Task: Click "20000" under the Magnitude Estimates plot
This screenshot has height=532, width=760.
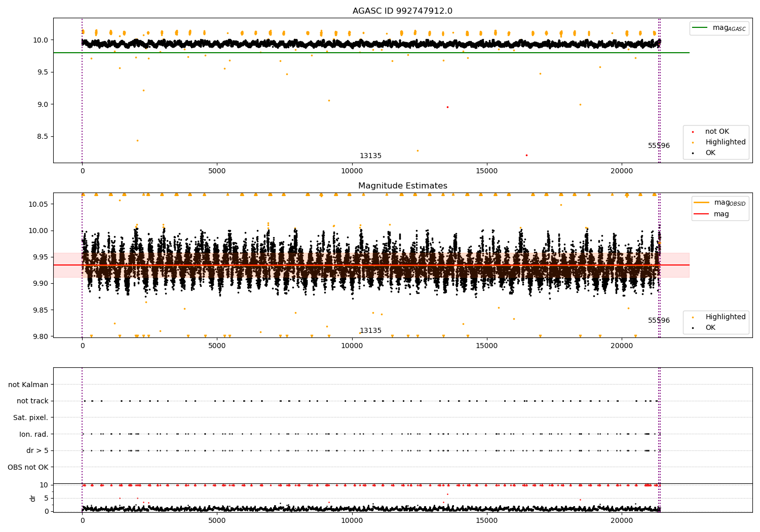Action: coord(622,346)
